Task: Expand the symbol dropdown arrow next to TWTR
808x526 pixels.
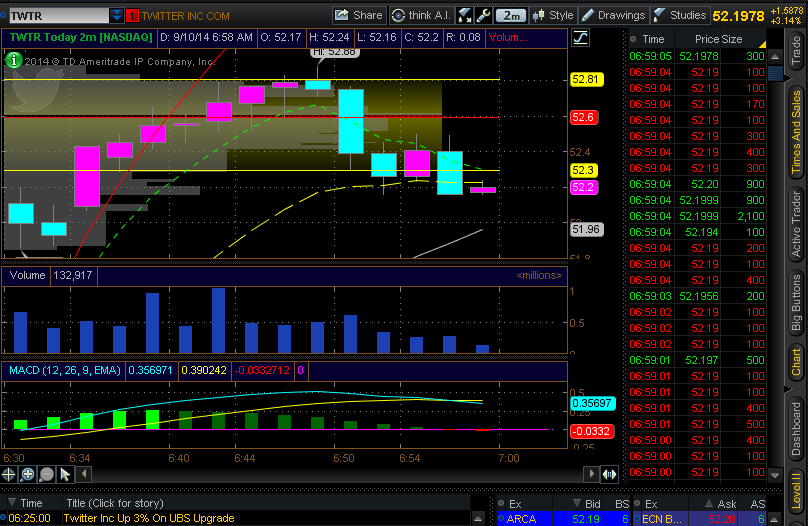Action: (x=116, y=16)
